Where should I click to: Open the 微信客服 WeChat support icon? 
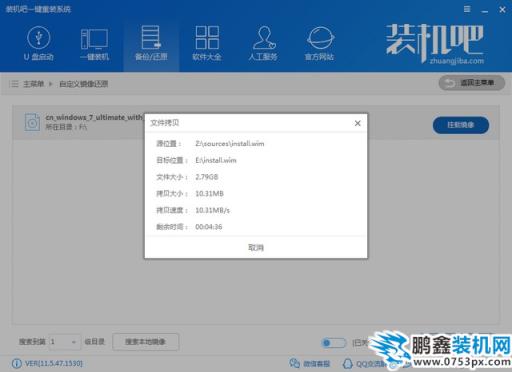tap(310, 363)
